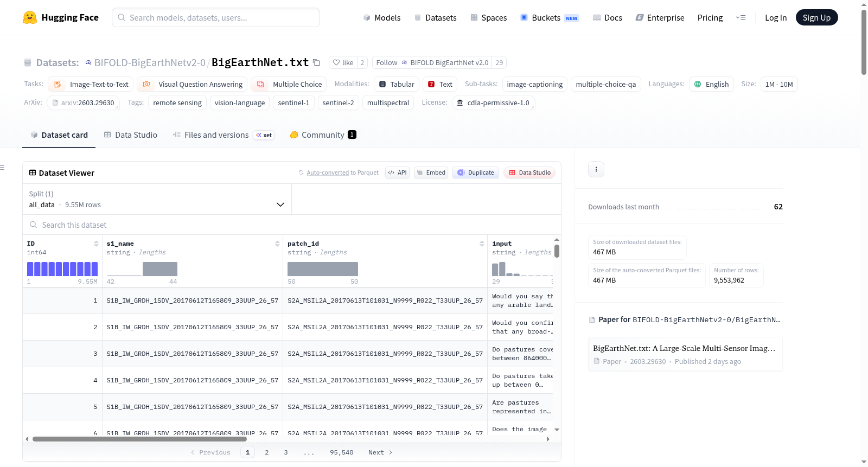
Task: Go to Previous page of results
Action: pyautogui.click(x=211, y=452)
